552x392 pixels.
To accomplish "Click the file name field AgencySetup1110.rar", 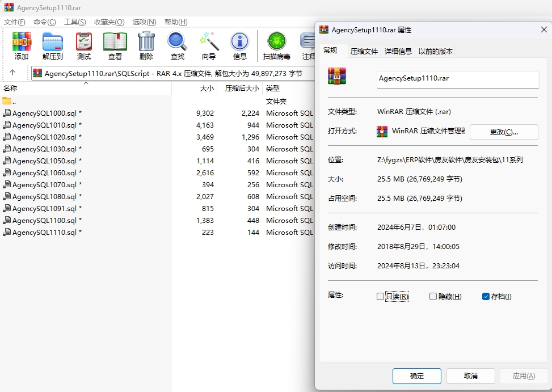I will click(458, 79).
